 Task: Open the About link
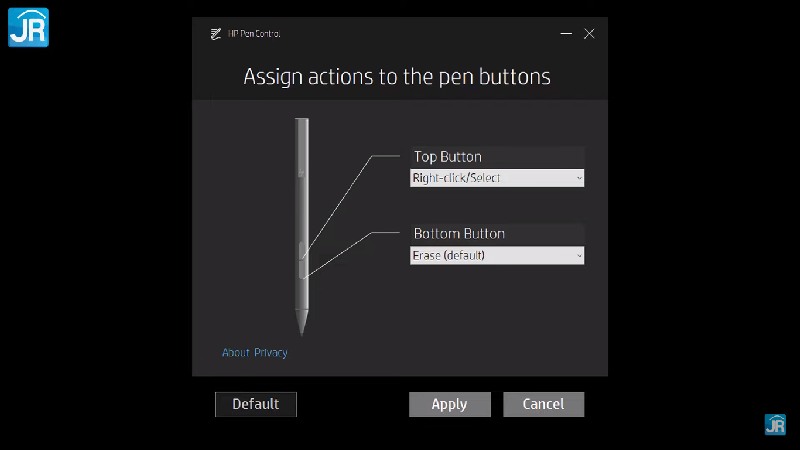(x=236, y=353)
